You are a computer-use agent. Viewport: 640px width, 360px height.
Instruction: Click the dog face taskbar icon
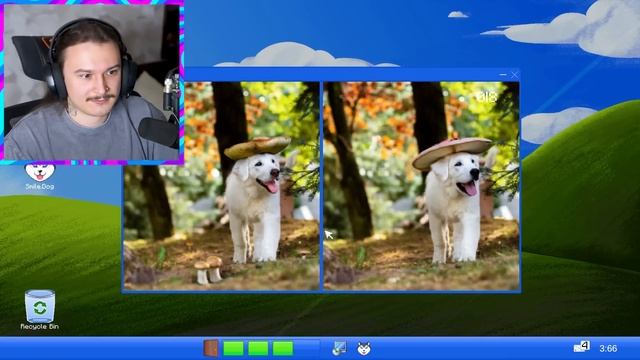[364, 349]
